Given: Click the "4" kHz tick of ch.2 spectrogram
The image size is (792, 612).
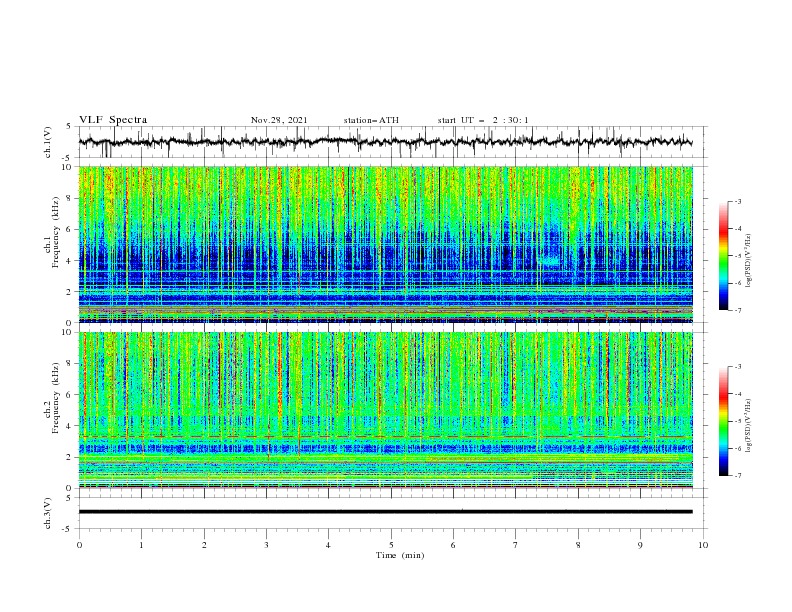Looking at the screenshot, I should [70, 426].
